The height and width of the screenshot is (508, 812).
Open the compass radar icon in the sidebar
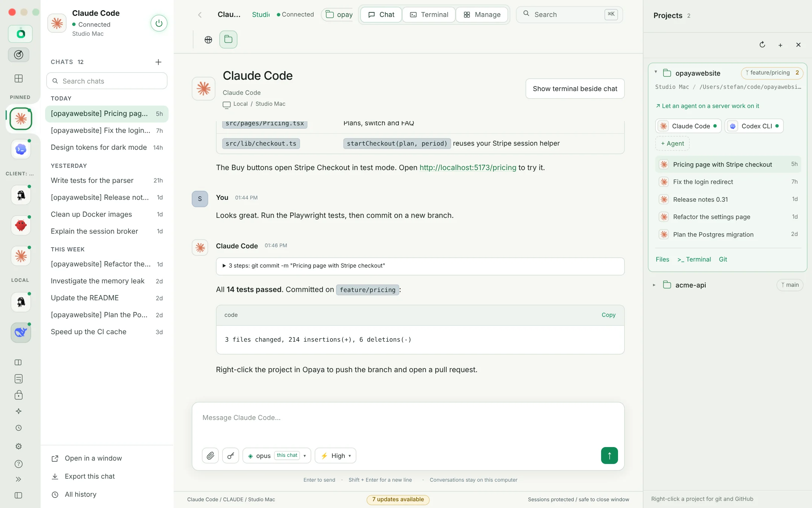pyautogui.click(x=19, y=55)
